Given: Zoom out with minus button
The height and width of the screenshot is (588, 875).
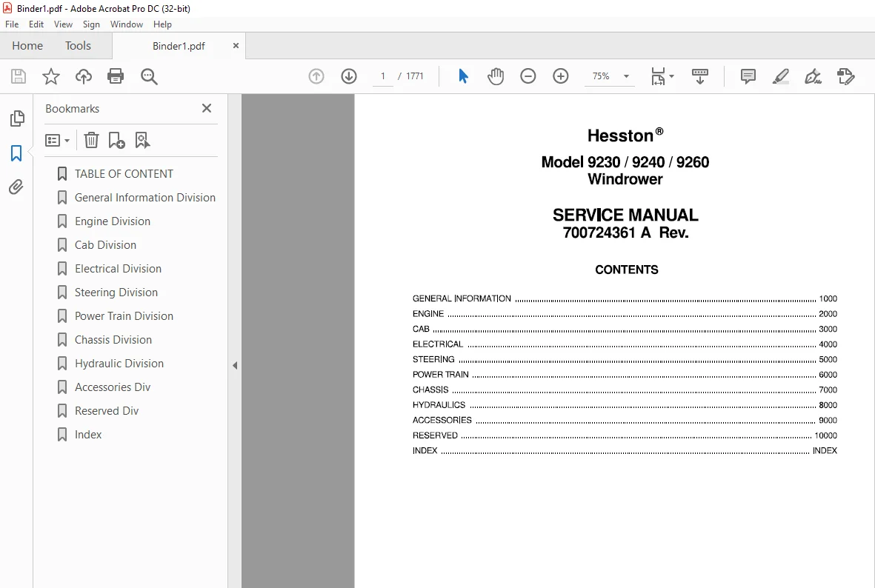Looking at the screenshot, I should pyautogui.click(x=528, y=76).
